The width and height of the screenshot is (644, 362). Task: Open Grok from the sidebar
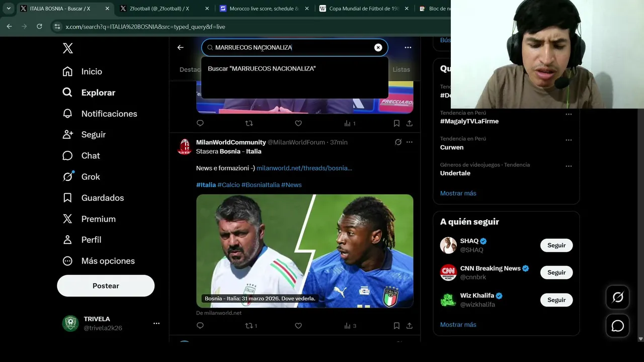coord(81,177)
